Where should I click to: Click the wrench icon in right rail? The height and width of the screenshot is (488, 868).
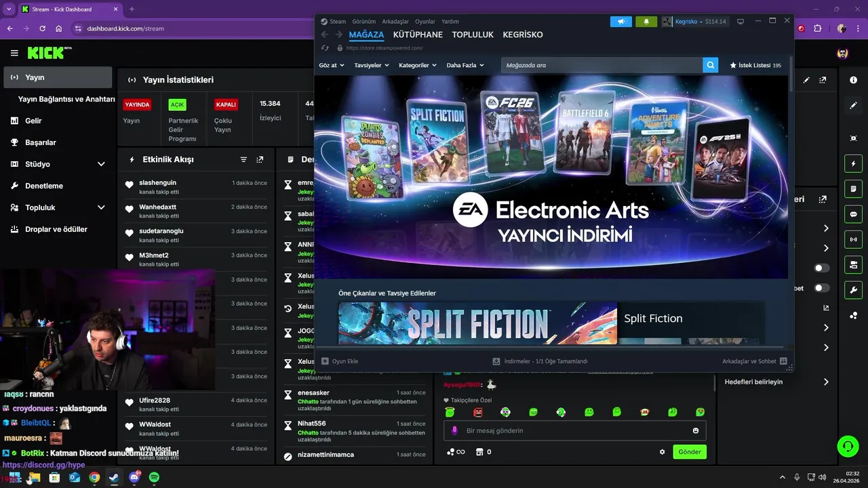coord(853,290)
